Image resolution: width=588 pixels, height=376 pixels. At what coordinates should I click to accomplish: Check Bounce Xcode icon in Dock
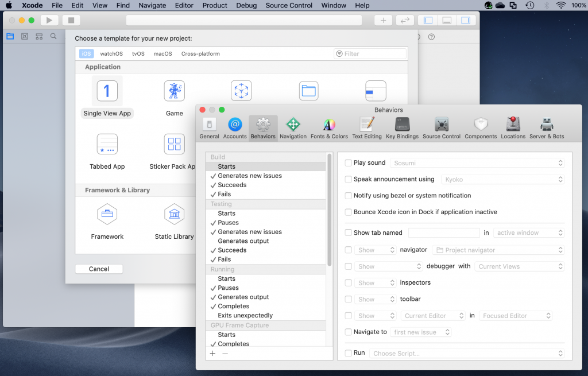(349, 212)
